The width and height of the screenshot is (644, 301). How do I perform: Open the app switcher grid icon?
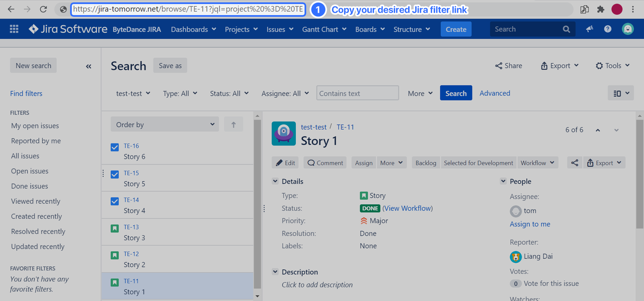click(x=14, y=29)
